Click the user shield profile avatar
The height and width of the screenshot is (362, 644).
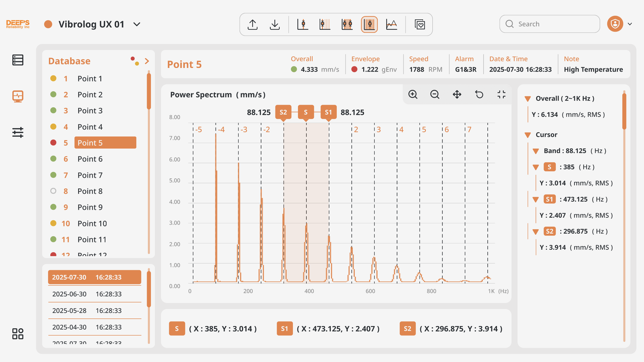point(615,24)
